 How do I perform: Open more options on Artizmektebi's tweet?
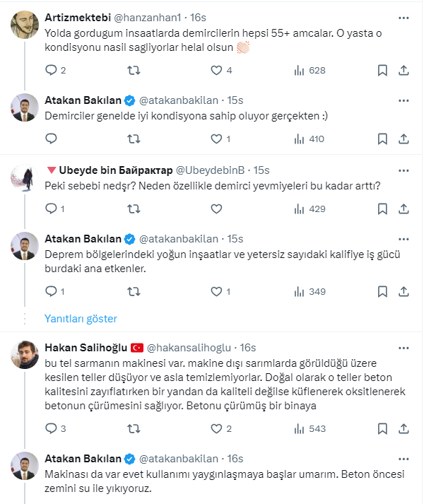tap(404, 17)
